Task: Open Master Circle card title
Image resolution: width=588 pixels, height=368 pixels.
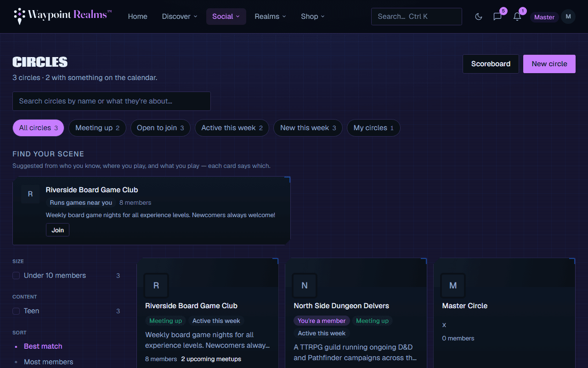Action: (464, 306)
